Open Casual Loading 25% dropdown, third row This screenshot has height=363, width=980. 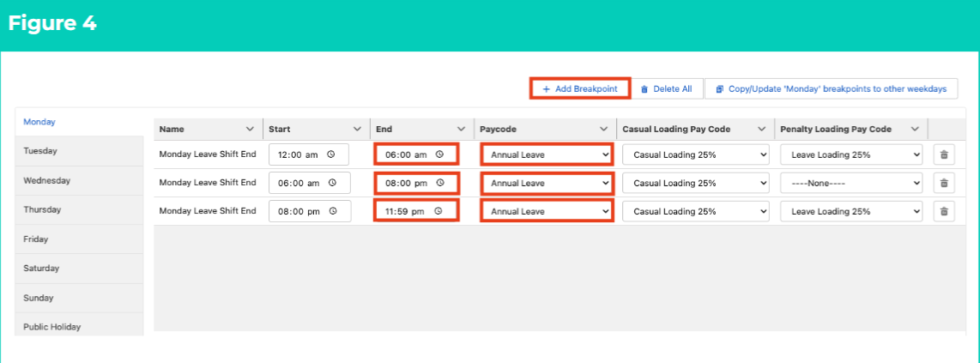click(x=696, y=211)
